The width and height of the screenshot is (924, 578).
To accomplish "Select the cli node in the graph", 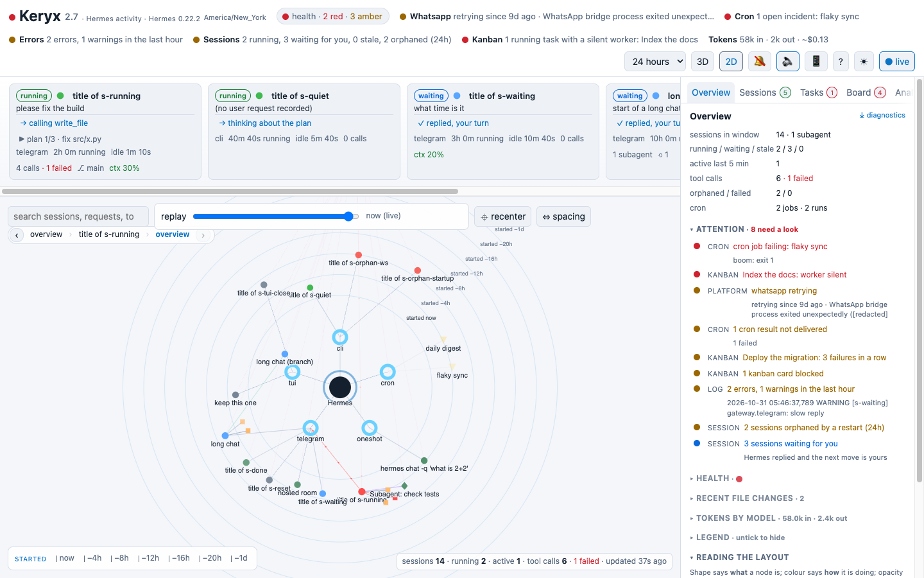I will point(340,337).
